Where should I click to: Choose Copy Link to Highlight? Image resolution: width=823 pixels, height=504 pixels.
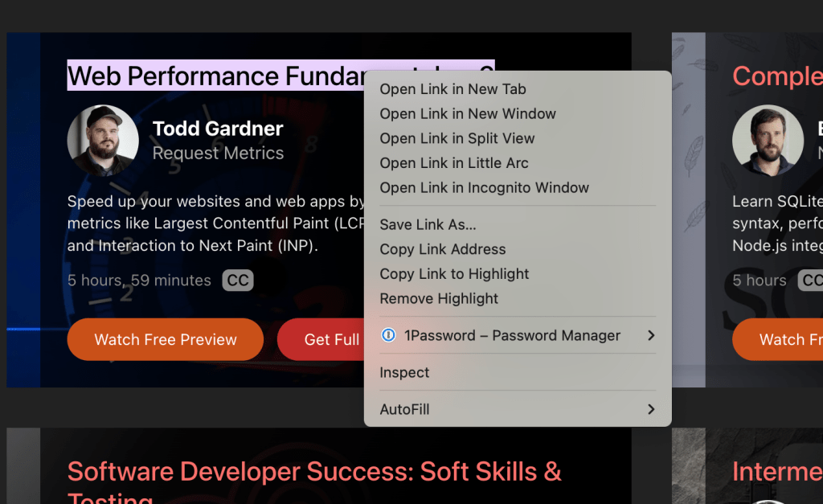(454, 274)
